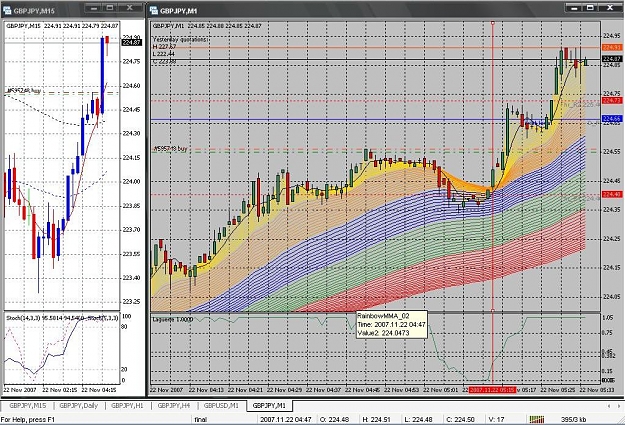Click the C: 224.50 status bar value
Image resolution: width=625 pixels, height=425 pixels.
point(460,419)
